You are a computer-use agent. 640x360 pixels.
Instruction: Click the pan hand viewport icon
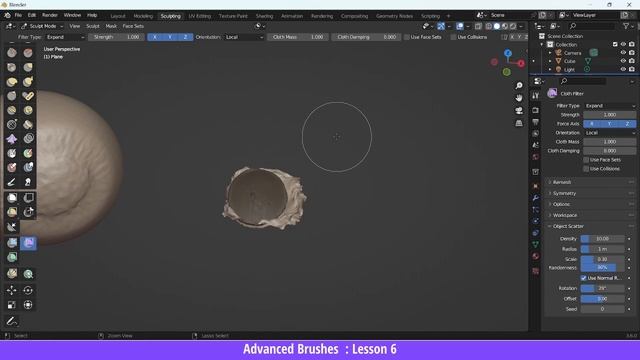pos(519,98)
